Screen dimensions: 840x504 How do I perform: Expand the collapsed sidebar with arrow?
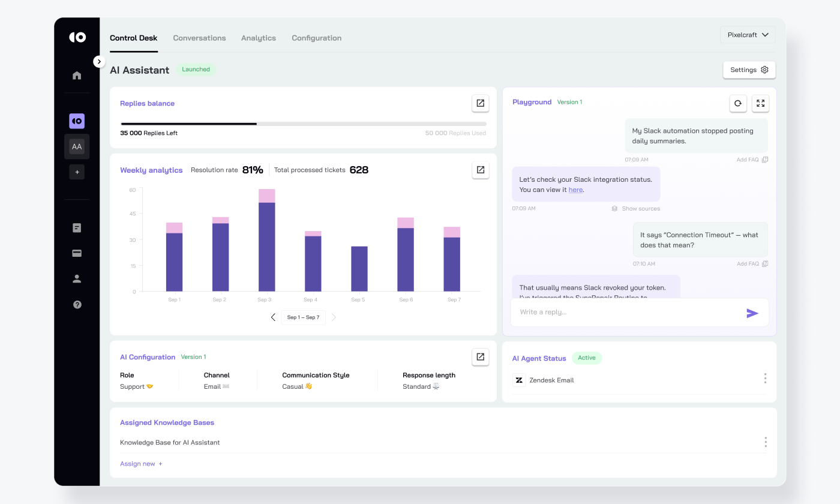click(99, 61)
